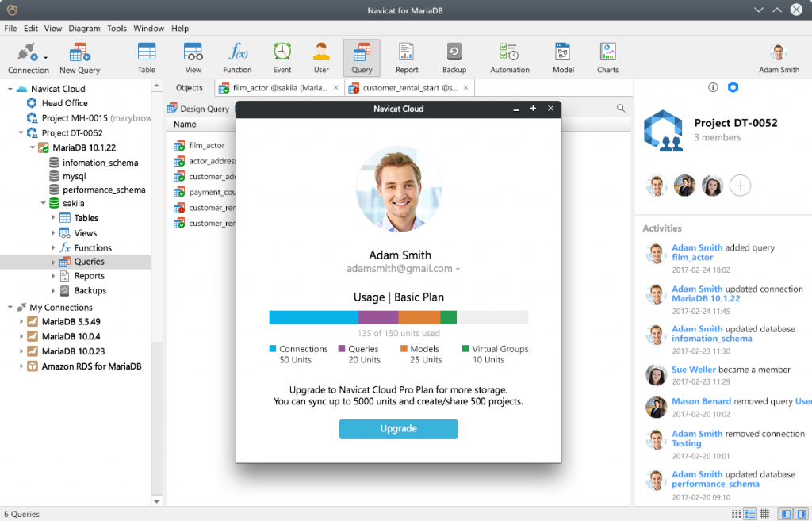
Task: Click the New Query toolbar icon
Action: click(x=79, y=57)
